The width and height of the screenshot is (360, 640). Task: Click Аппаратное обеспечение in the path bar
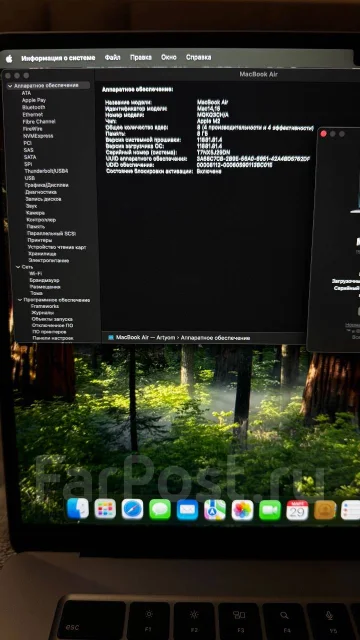coord(215,338)
